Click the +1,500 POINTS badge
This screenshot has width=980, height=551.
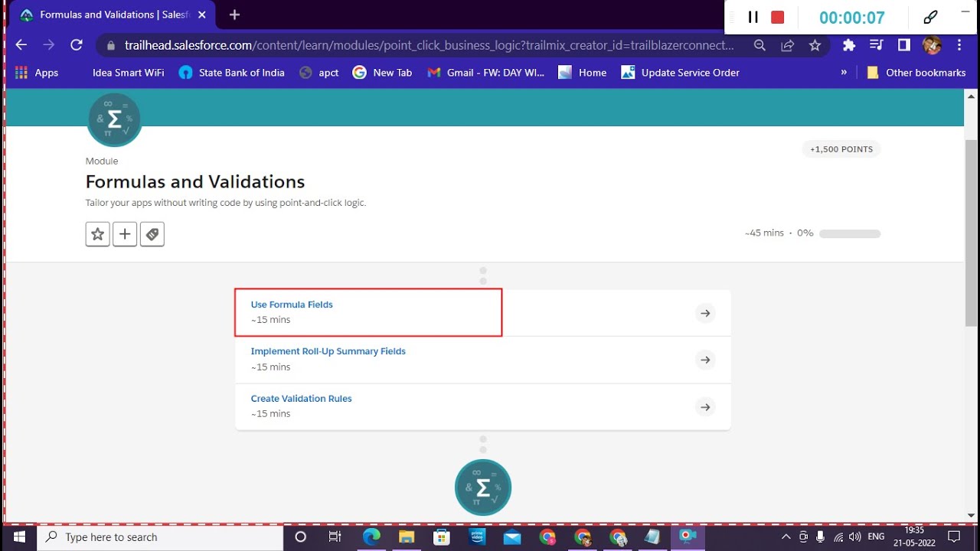click(841, 149)
